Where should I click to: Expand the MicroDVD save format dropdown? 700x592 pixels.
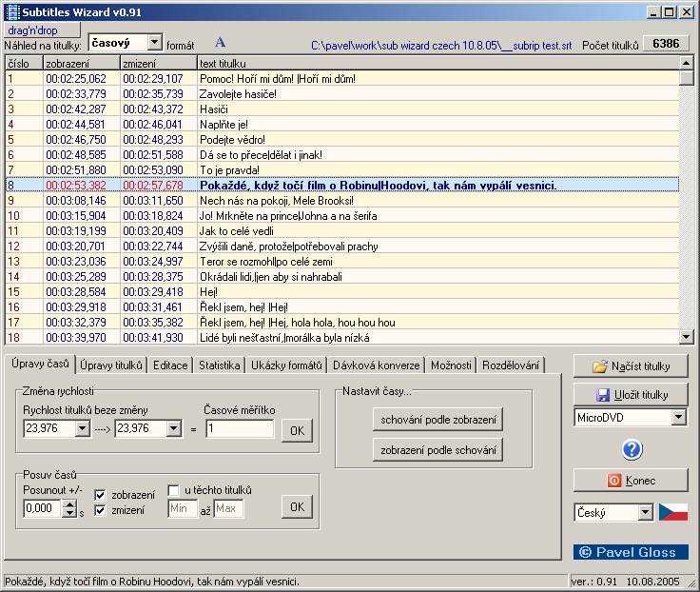(x=678, y=417)
